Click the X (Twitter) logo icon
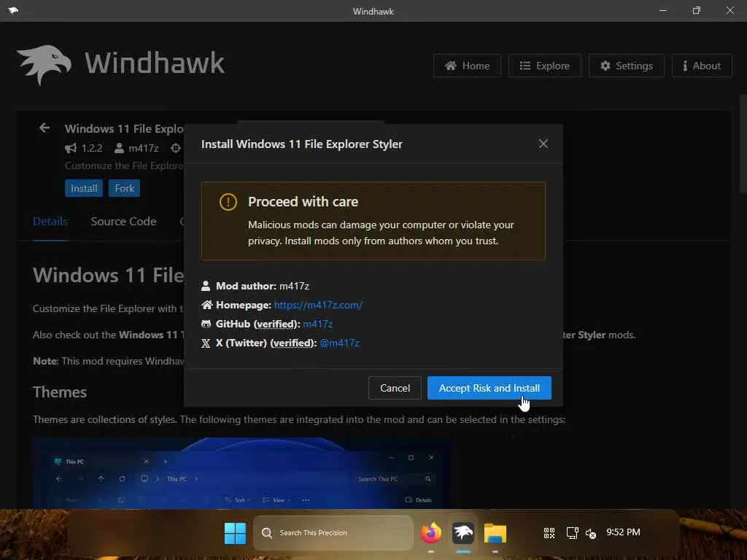The width and height of the screenshot is (747, 560). (206, 343)
